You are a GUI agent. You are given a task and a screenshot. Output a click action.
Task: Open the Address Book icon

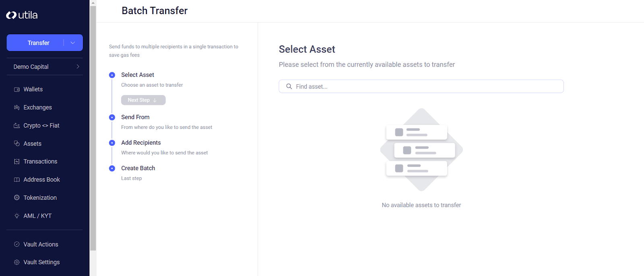(x=16, y=179)
